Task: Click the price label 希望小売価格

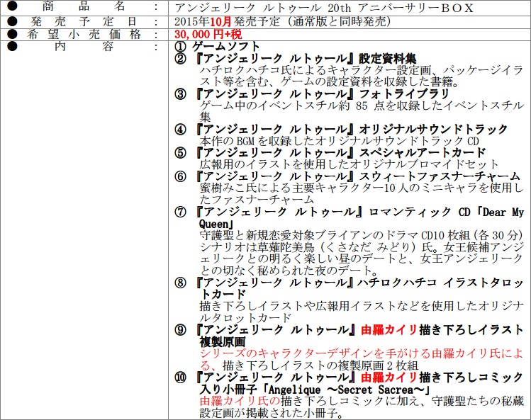Action: 84,34
